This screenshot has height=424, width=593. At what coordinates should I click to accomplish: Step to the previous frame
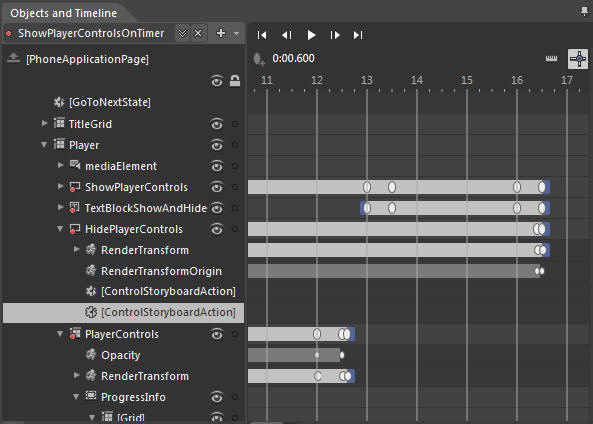tap(287, 35)
